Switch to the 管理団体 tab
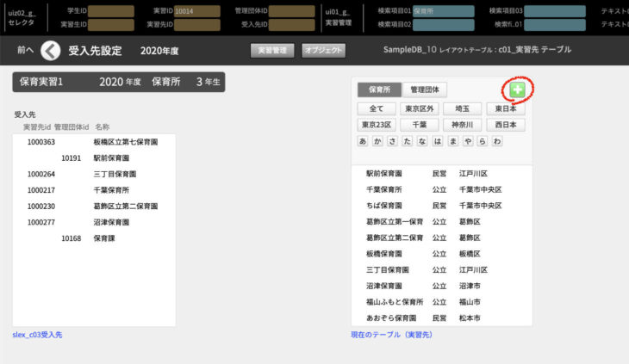 tap(424, 89)
